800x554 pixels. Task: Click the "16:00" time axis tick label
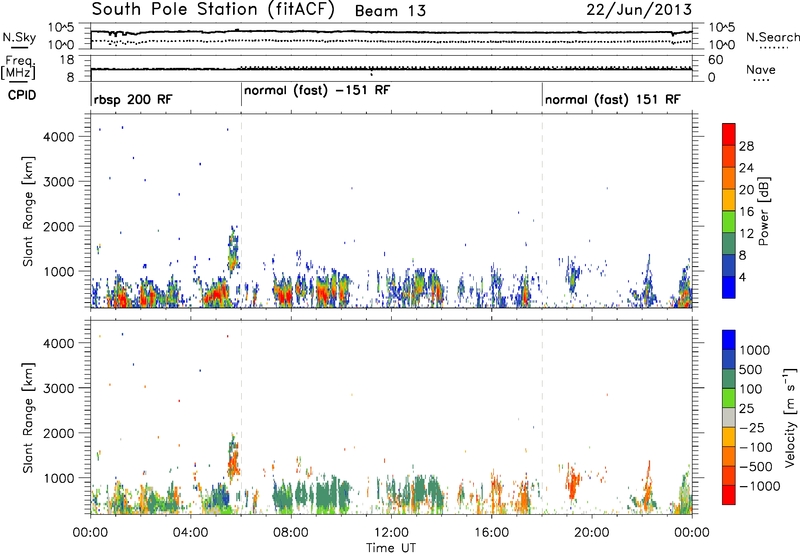[x=491, y=533]
